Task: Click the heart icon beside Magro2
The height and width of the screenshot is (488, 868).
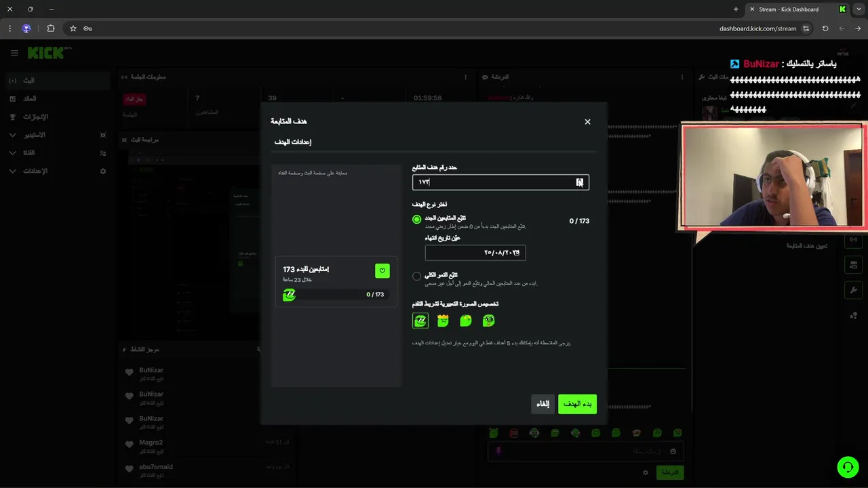Action: [x=130, y=445]
